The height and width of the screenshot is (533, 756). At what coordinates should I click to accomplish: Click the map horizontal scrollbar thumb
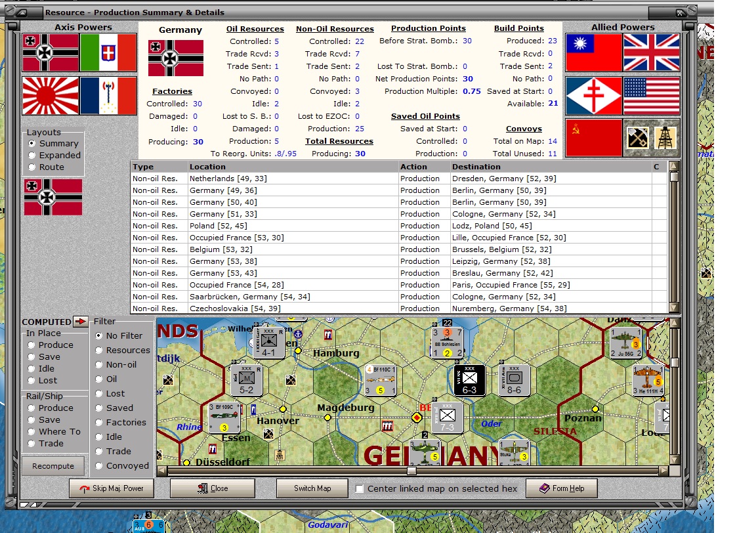pyautogui.click(x=411, y=470)
